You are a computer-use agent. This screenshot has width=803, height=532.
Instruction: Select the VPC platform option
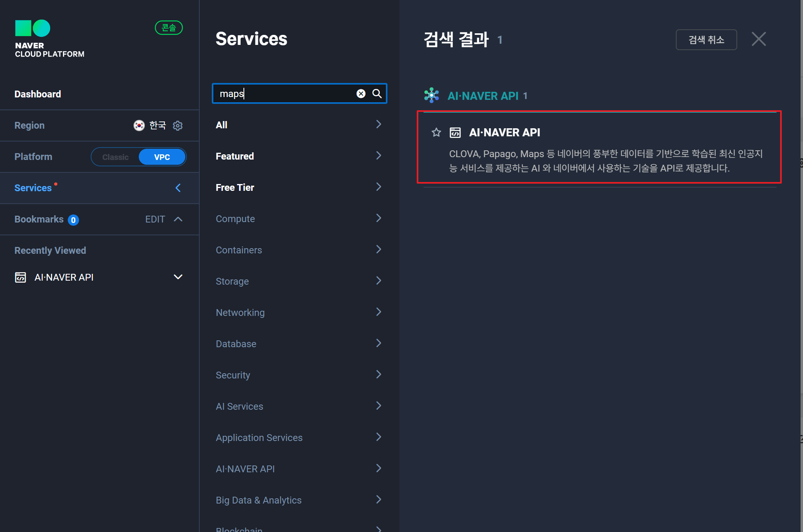162,157
